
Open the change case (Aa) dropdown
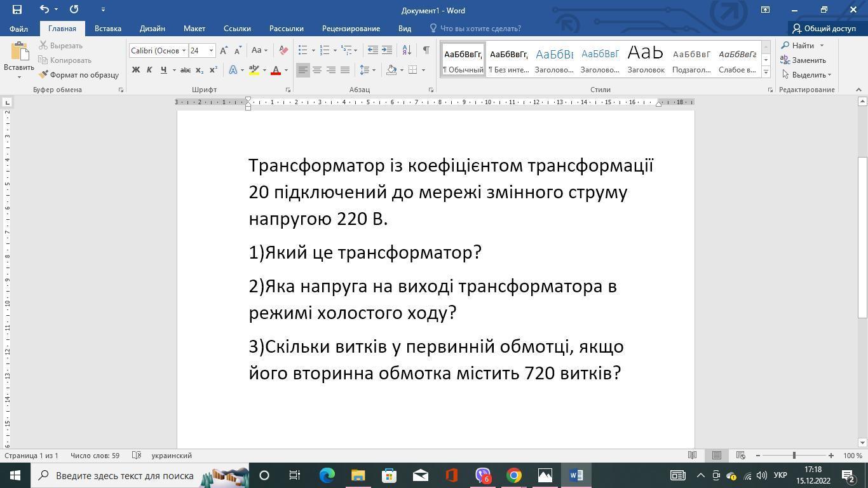pos(259,50)
